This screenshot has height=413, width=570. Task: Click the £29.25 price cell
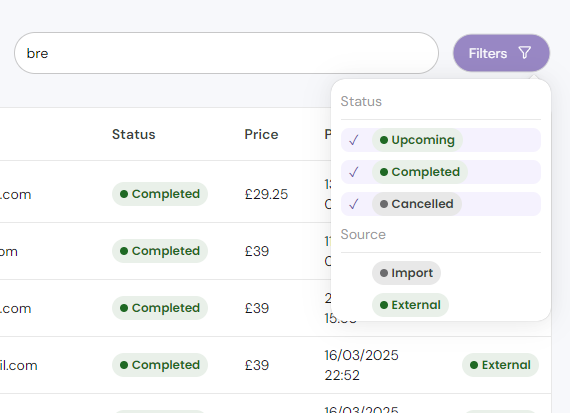click(x=266, y=195)
